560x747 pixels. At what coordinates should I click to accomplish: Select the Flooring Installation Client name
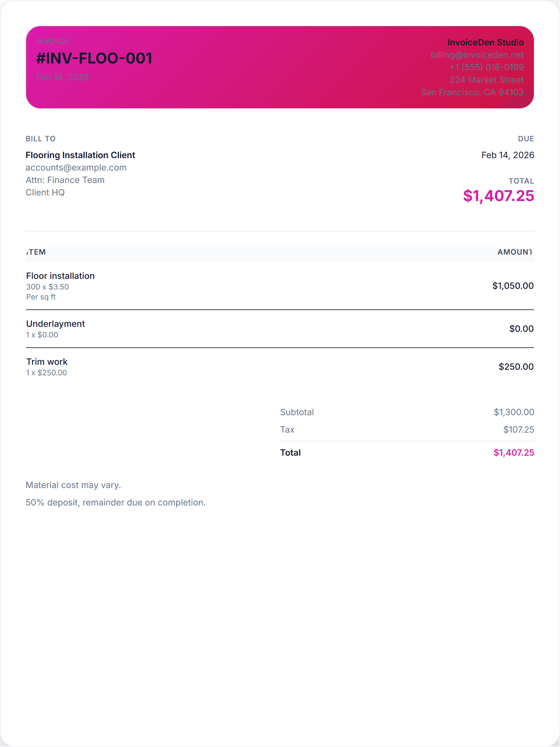click(x=80, y=155)
